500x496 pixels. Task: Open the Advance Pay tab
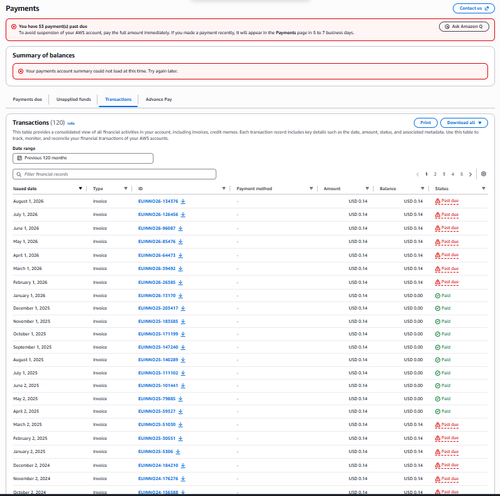pos(159,99)
